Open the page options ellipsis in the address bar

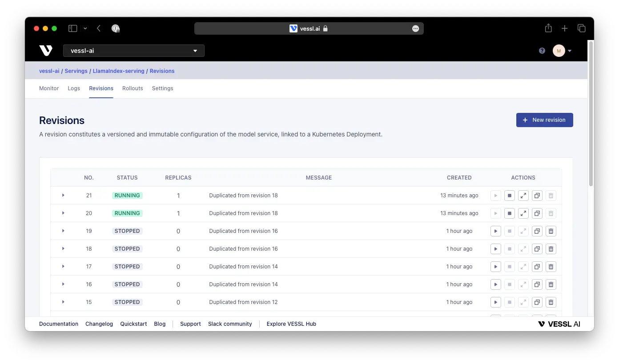415,28
